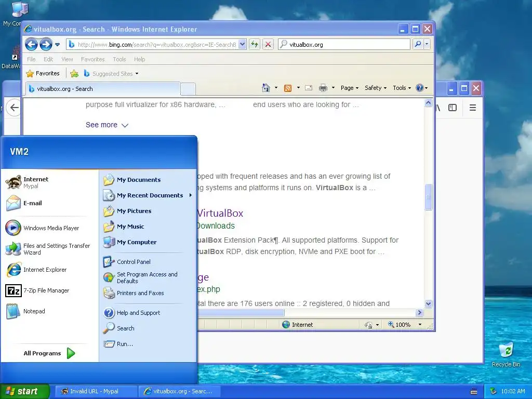Open the recent pages dropdown arrow
532x399 pixels.
[x=57, y=45]
